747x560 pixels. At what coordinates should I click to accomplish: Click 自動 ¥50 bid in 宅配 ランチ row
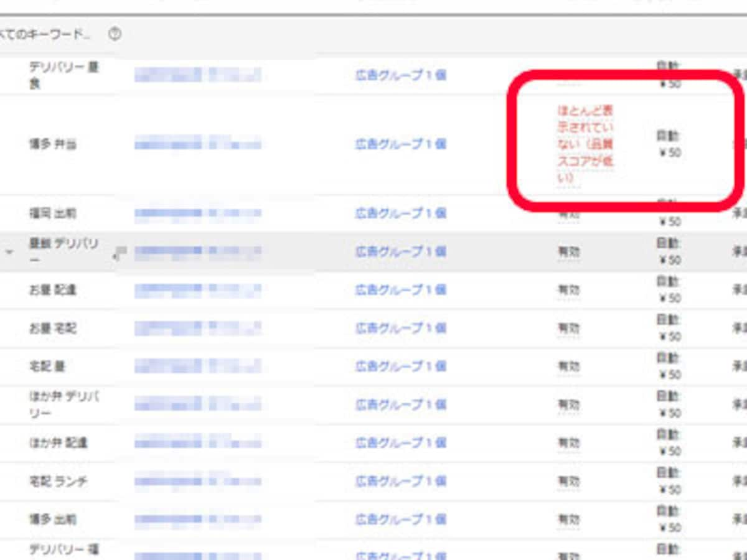[669, 481]
